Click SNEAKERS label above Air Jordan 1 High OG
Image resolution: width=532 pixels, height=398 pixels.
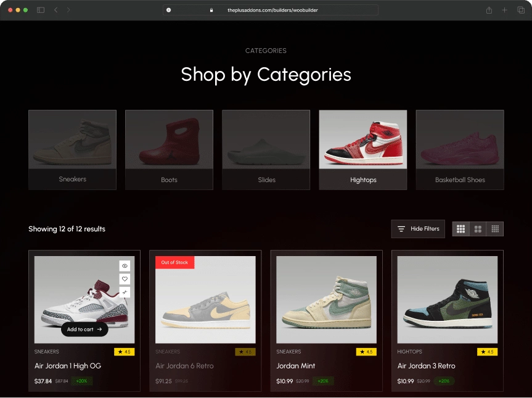(x=47, y=352)
